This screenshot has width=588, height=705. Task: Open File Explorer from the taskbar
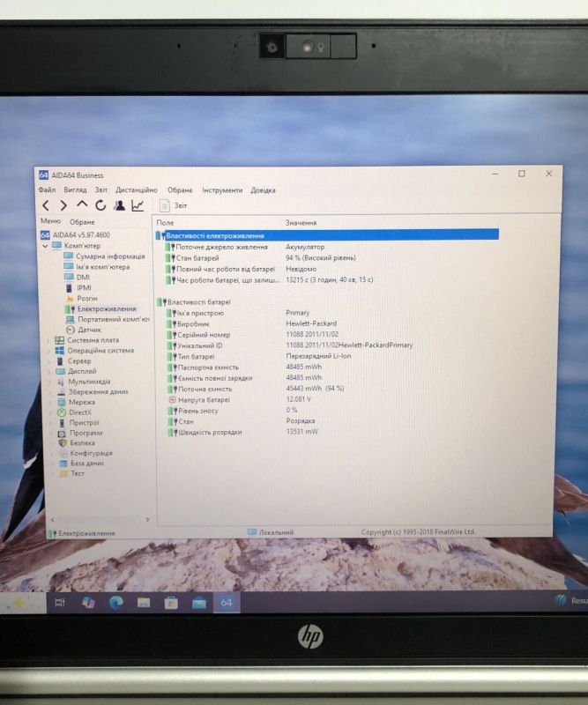click(x=144, y=603)
